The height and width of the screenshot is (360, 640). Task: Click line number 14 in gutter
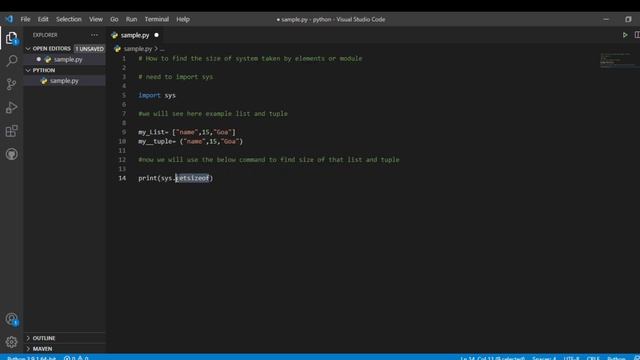(122, 178)
